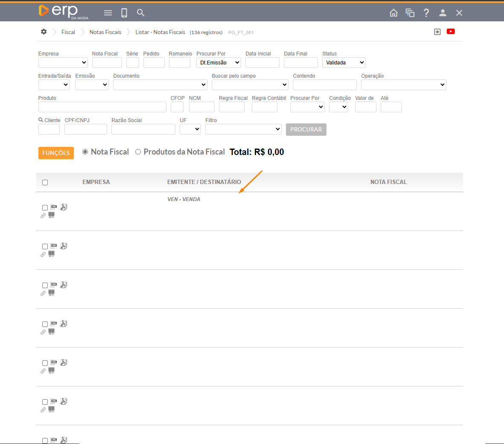This screenshot has width=504, height=444.
Task: Click the barcode icon in third row
Action: (x=52, y=293)
